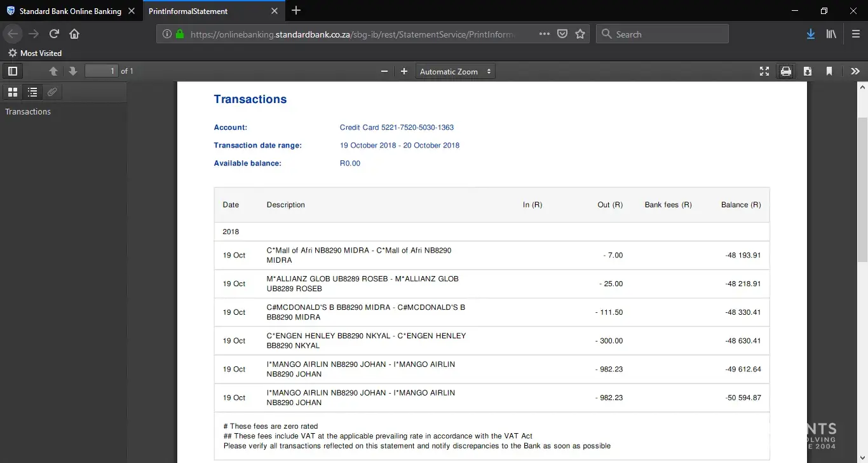Download the PDF document
The width and height of the screenshot is (868, 463).
click(x=808, y=71)
